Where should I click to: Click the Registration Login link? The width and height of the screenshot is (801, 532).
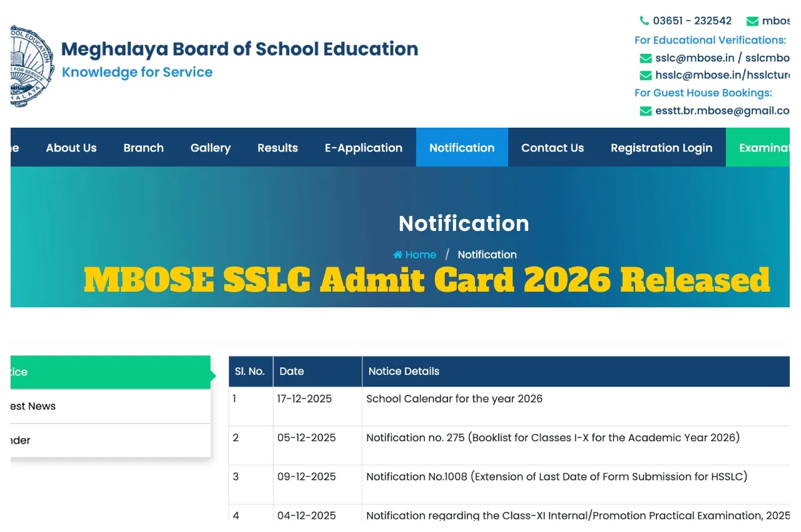click(661, 148)
